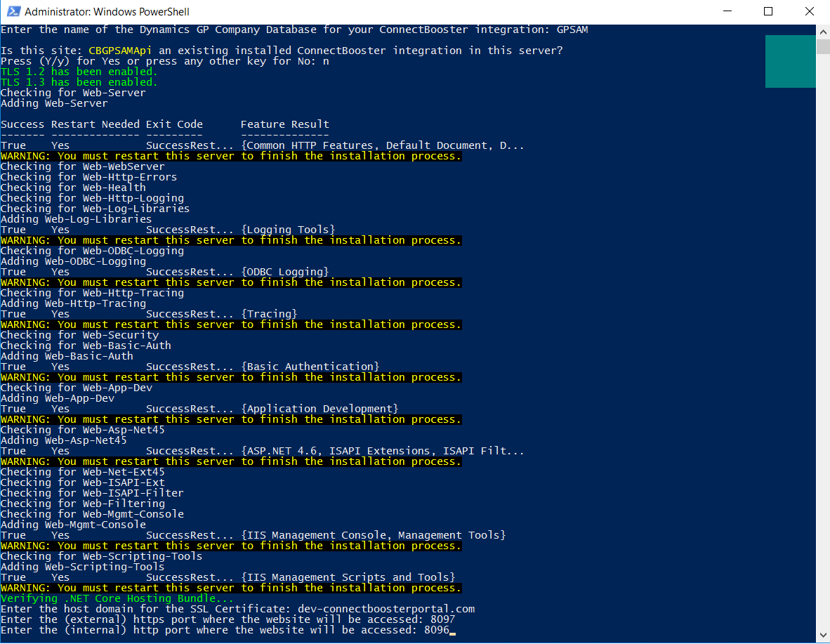Click the internal http port value 8096
The image size is (830, 644).
point(436,630)
